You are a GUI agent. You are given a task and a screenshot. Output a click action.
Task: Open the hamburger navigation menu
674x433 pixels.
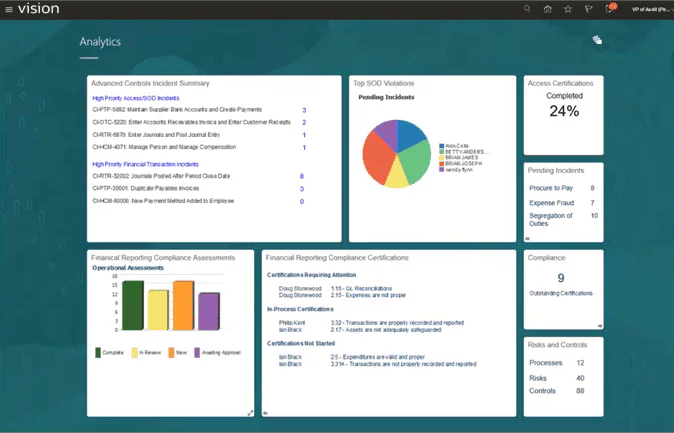coord(9,9)
